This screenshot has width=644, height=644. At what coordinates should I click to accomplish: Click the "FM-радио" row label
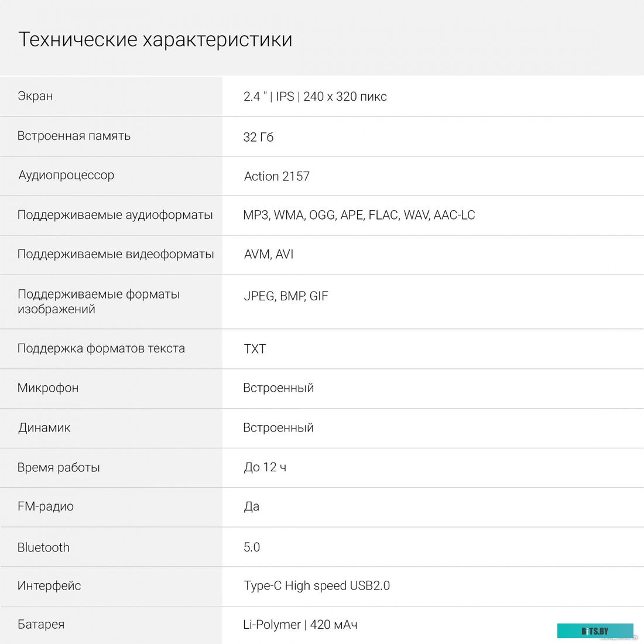coord(46,506)
